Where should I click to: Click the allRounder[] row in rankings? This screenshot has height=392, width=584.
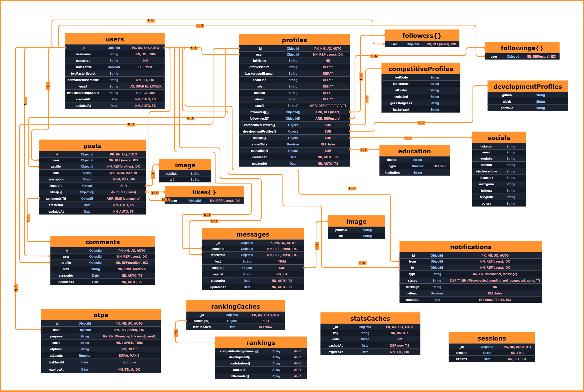261,376
